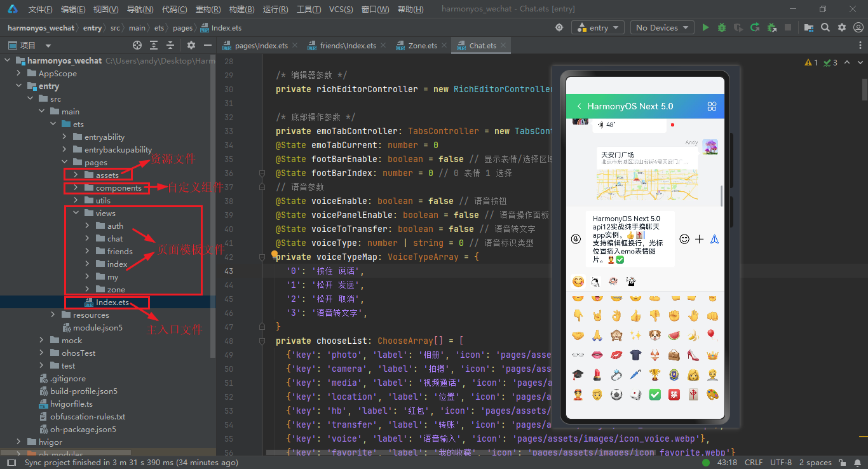
Task: Click the user account avatar icon
Action: [858, 28]
